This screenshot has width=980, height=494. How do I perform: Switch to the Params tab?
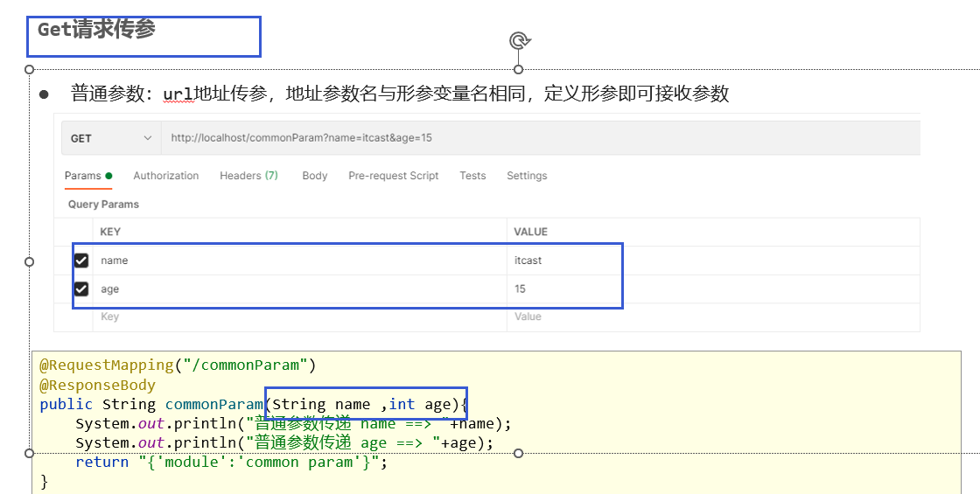[88, 176]
